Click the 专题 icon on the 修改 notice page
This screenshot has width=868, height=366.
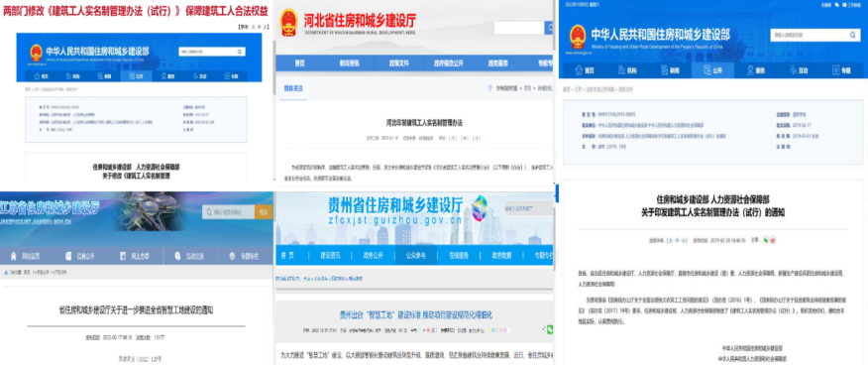pyautogui.click(x=228, y=75)
